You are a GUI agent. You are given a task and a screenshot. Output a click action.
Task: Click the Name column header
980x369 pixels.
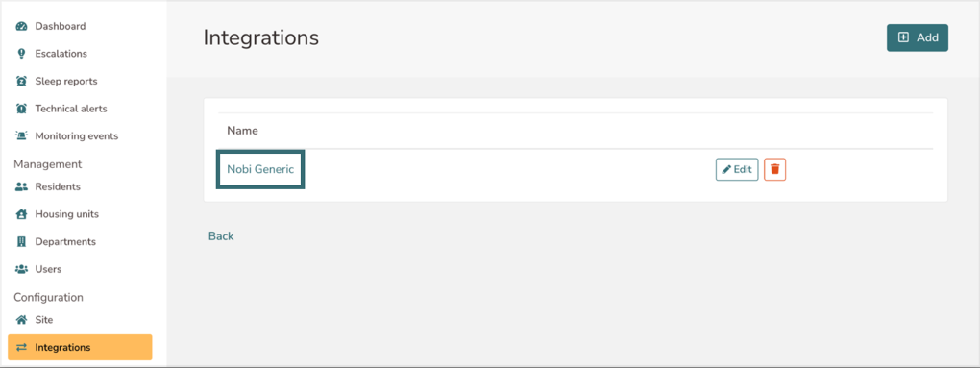tap(242, 131)
